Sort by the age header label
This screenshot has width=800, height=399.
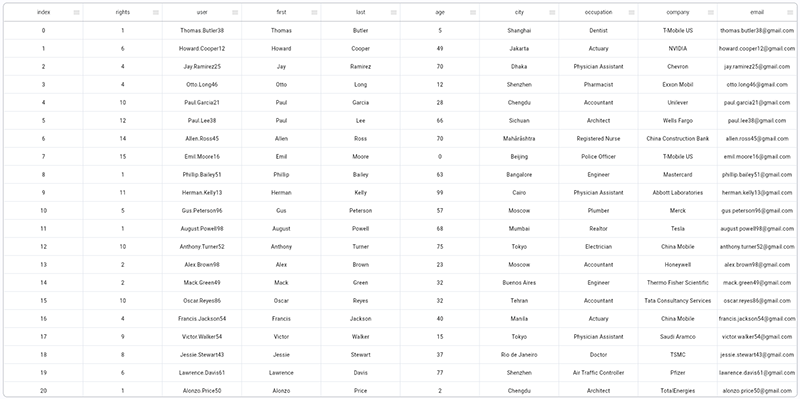click(x=440, y=12)
